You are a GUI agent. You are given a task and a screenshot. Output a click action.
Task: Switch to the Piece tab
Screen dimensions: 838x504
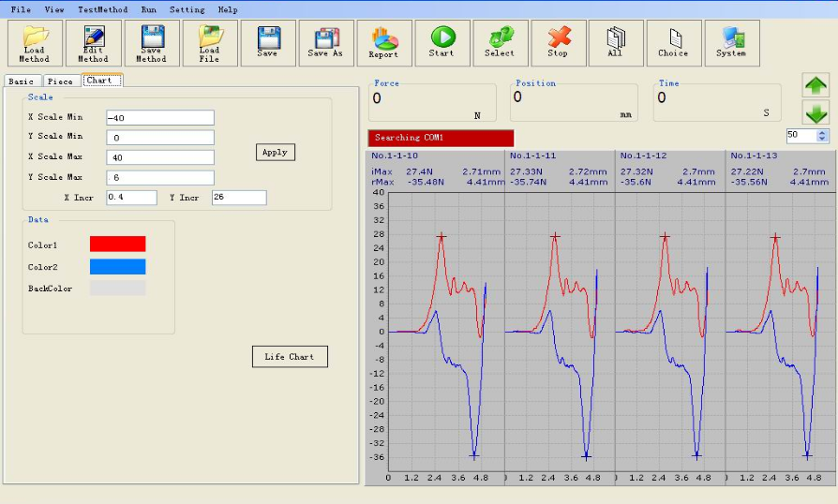point(60,82)
